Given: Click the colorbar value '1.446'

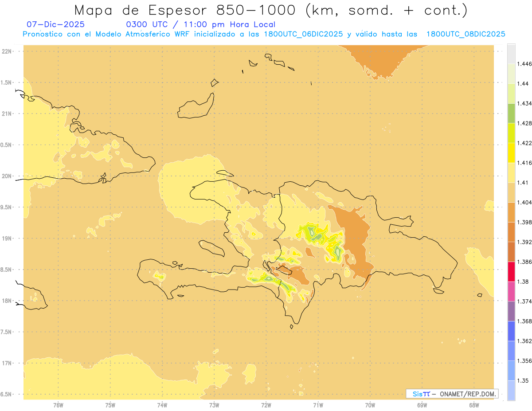Looking at the screenshot, I should 524,64.
